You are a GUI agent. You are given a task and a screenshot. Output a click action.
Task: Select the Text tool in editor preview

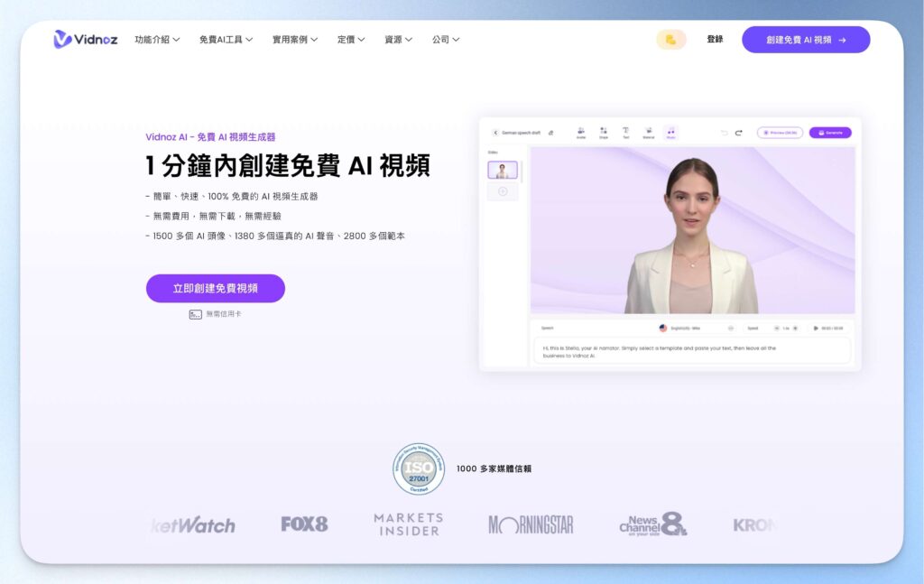pyautogui.click(x=626, y=133)
